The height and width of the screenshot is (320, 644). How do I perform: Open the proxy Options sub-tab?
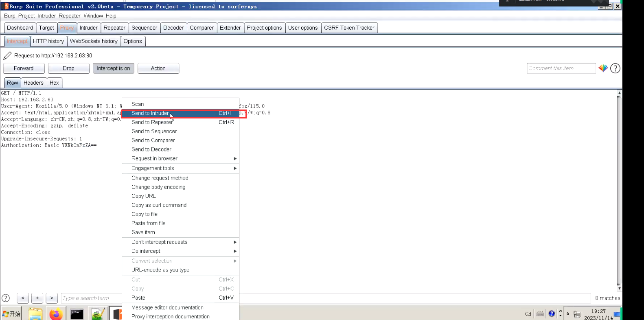tap(133, 41)
